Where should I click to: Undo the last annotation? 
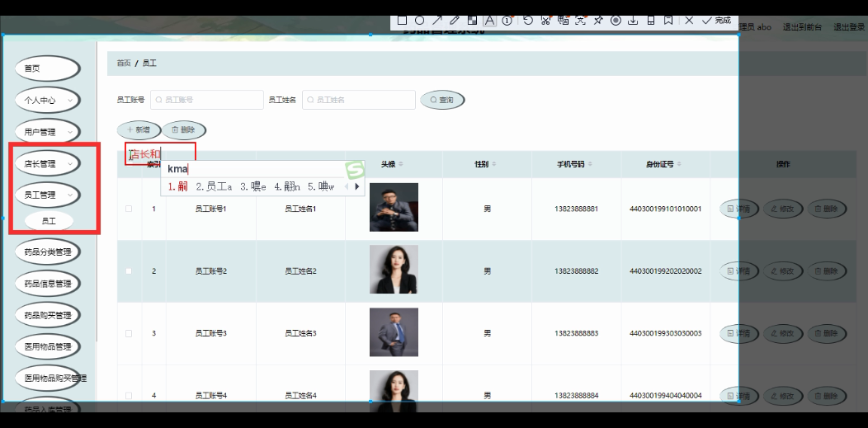click(x=527, y=21)
